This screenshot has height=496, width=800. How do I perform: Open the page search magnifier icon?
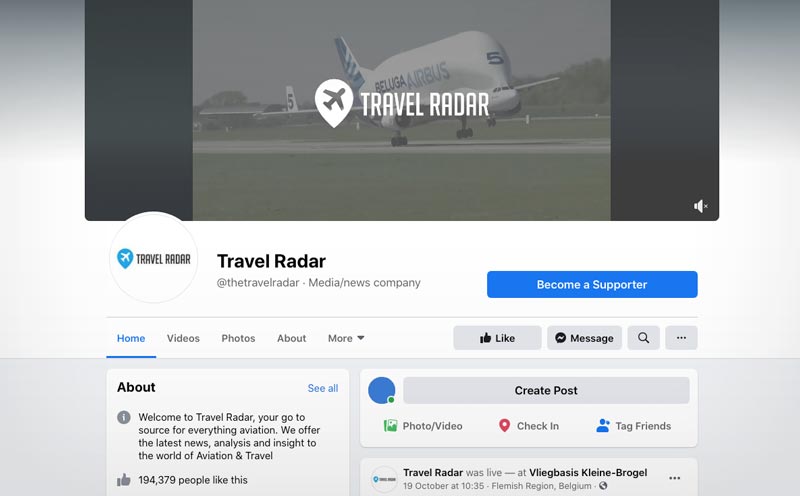pyautogui.click(x=643, y=338)
